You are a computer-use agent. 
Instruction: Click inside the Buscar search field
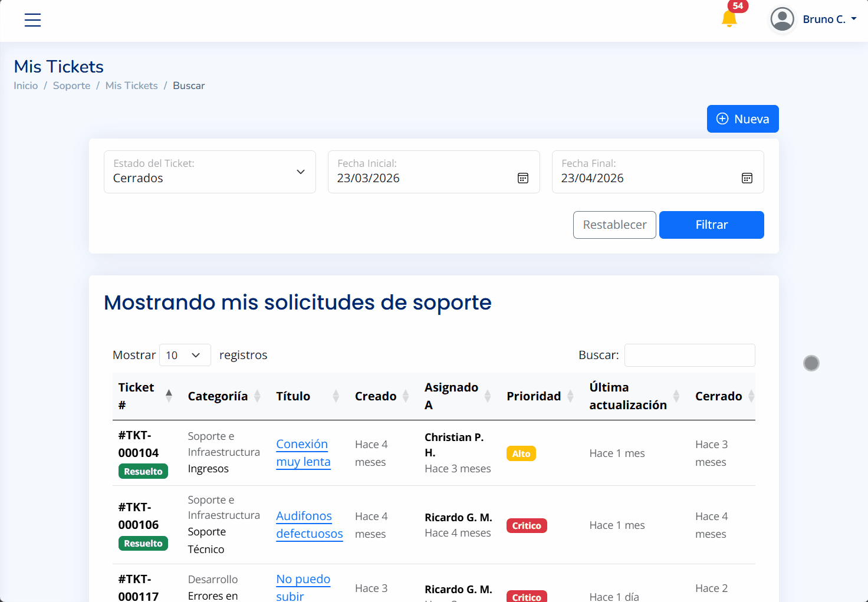click(x=689, y=355)
